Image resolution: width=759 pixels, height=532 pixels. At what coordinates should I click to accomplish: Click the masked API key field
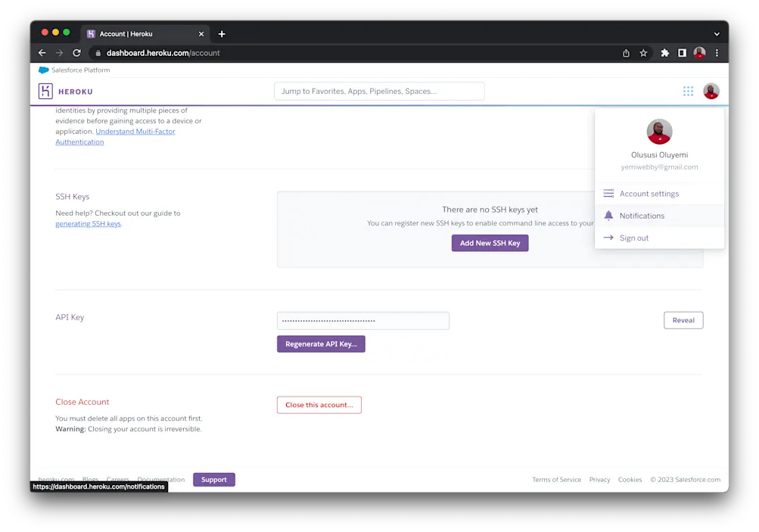[363, 320]
